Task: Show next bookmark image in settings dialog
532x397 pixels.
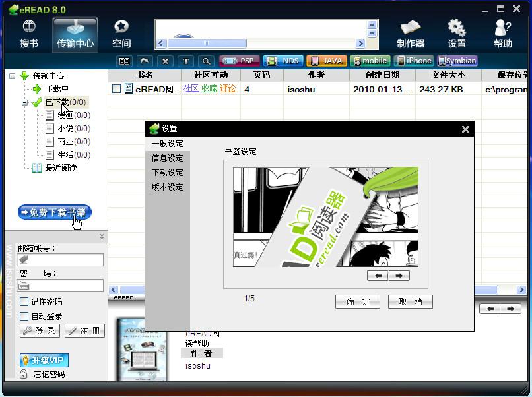Action: click(399, 276)
